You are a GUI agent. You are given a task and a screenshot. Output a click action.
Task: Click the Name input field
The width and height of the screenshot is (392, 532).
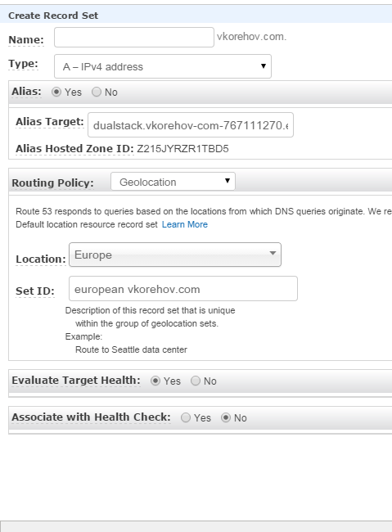(134, 38)
